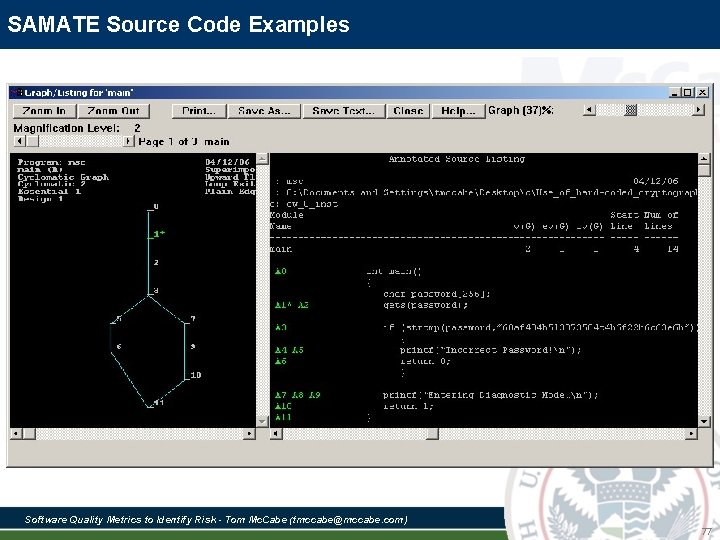Click the Magnification Level slider thumb
The height and width of the screenshot is (540, 720).
(x=33, y=141)
